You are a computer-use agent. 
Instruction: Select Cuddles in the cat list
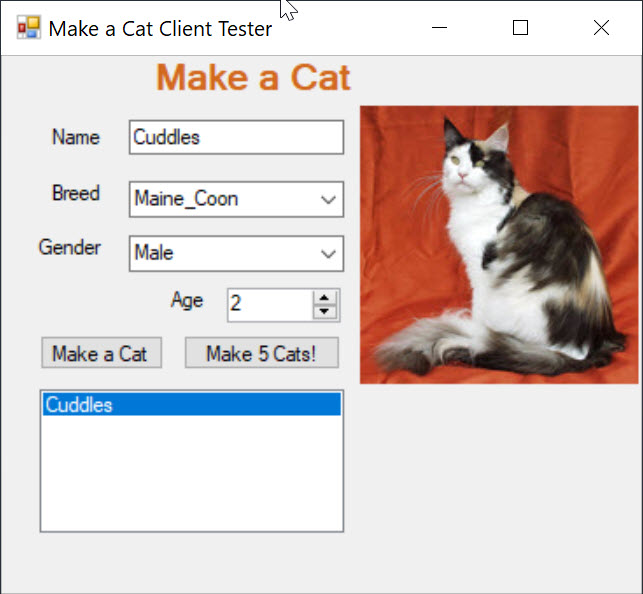(x=192, y=404)
